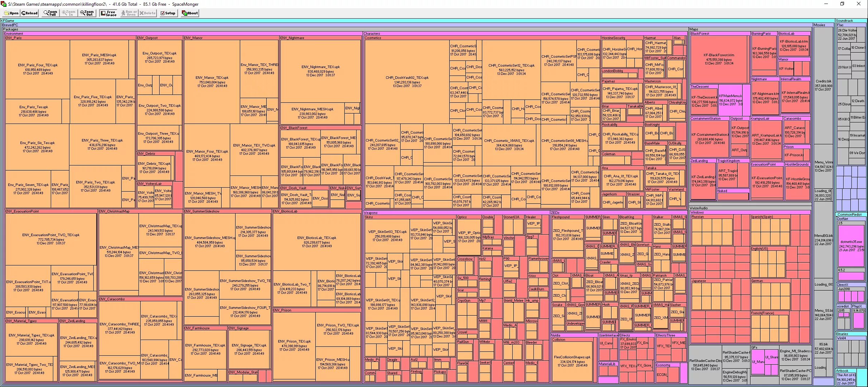This screenshot has width=868, height=387.
Task: Click the ENV_BioticsLab_TEX.upk file block
Action: 316,242
